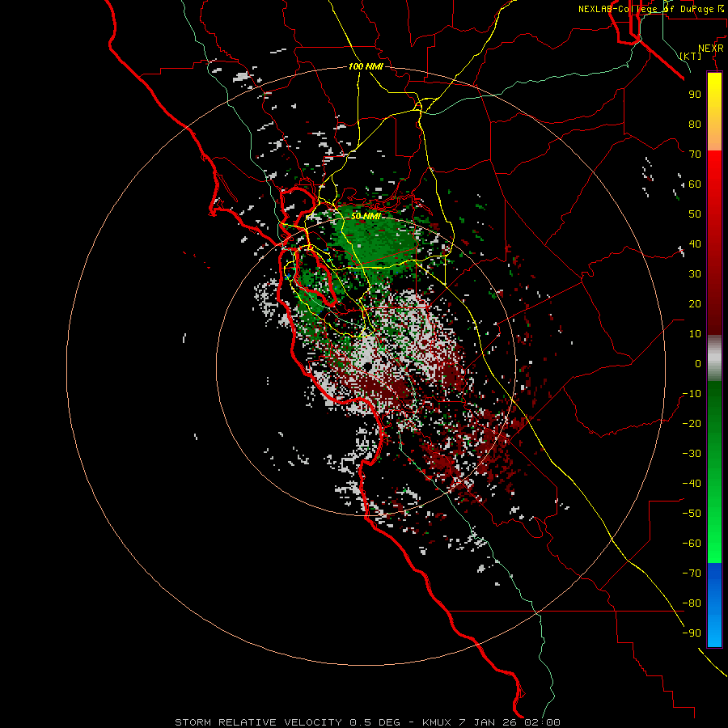Click the -80 value on velocity scale

(692, 603)
